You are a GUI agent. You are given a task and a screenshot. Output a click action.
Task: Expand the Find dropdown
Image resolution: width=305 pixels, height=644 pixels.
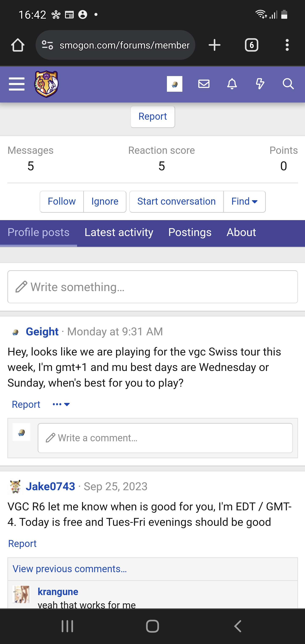click(x=244, y=201)
